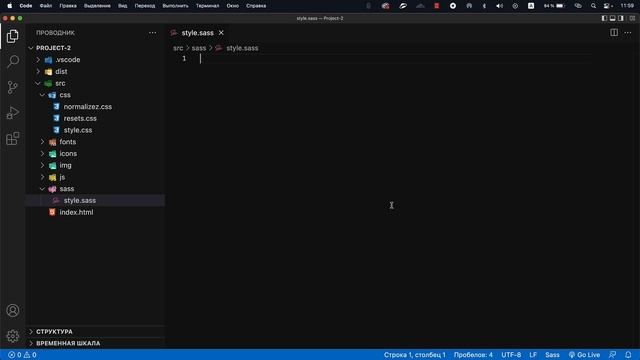Click sass in the breadcrumb path
The image size is (640, 360).
click(199, 48)
